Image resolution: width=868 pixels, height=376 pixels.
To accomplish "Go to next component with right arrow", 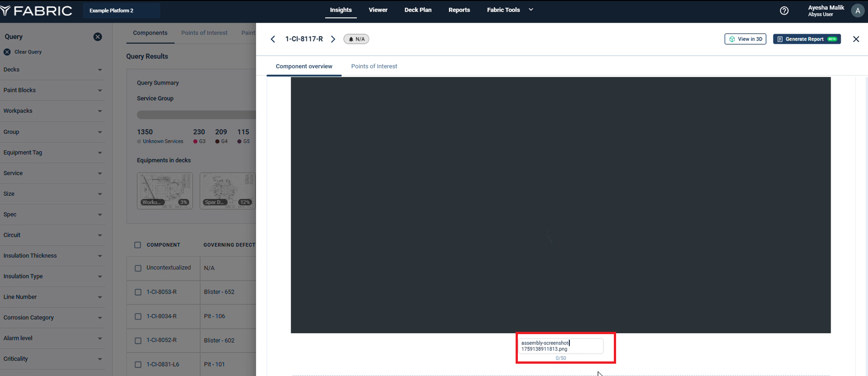I will (x=333, y=39).
